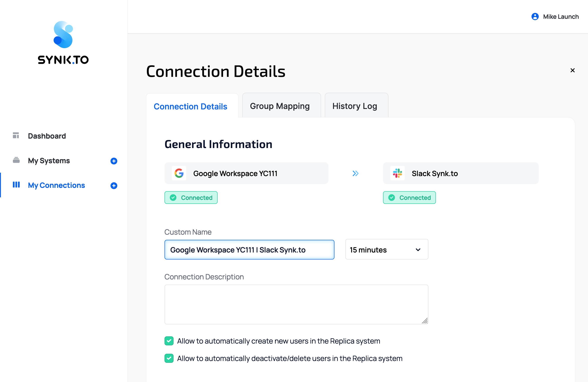
Task: Click the My Connections bars icon
Action: [16, 185]
